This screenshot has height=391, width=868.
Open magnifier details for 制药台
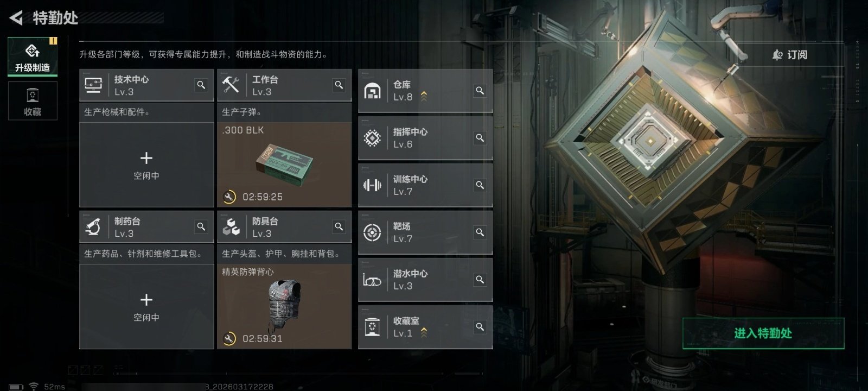pyautogui.click(x=201, y=226)
